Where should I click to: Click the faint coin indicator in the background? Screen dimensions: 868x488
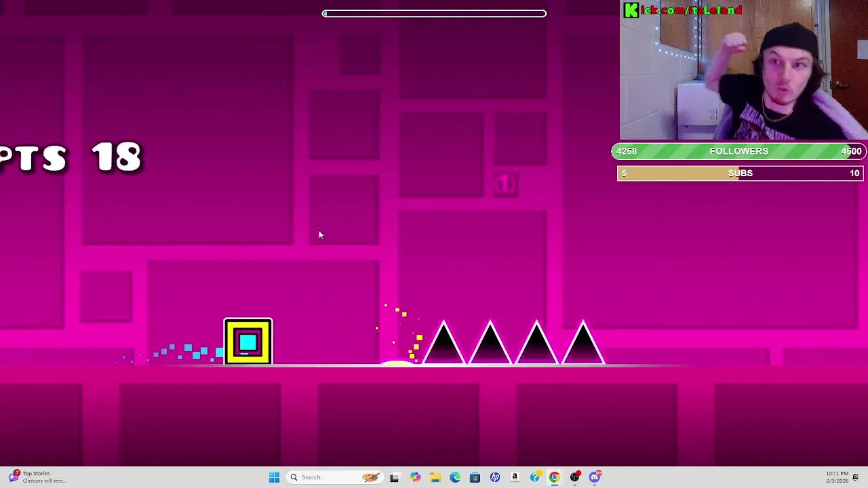(505, 184)
